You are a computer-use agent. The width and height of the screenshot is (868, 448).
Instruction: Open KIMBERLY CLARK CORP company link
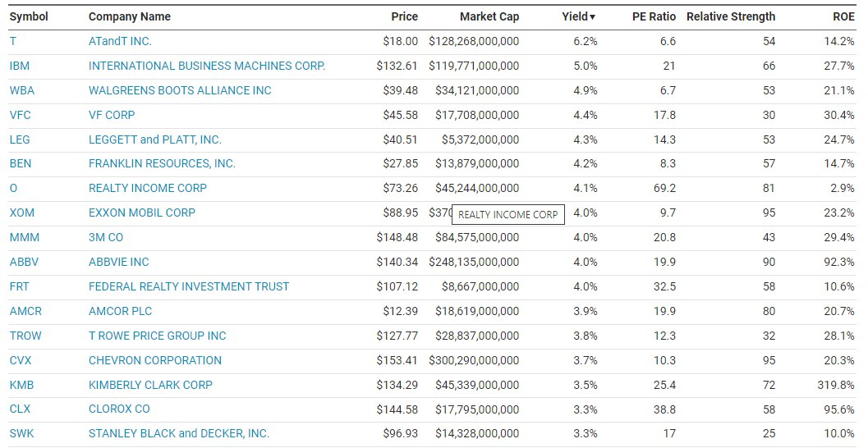[x=150, y=385]
